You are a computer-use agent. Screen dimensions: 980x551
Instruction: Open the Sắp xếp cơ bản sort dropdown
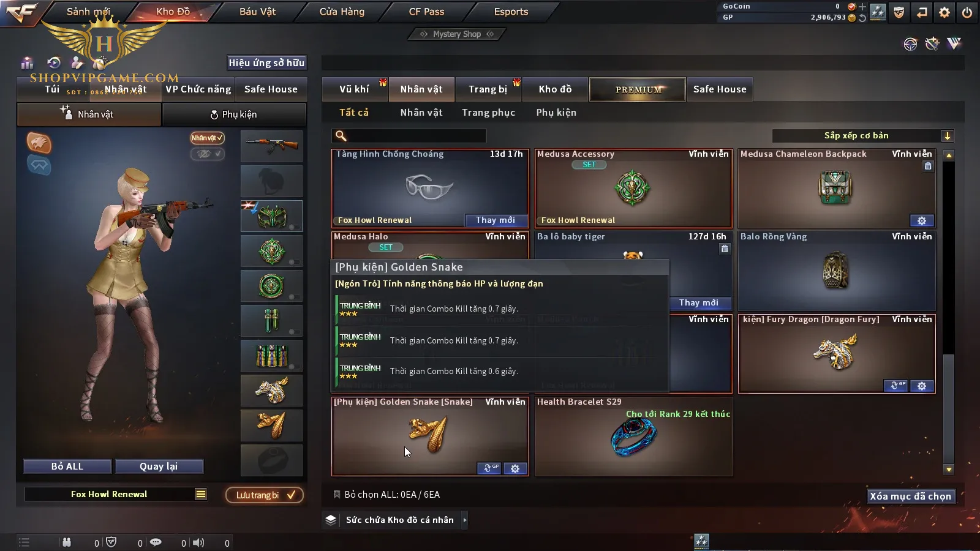(x=862, y=136)
